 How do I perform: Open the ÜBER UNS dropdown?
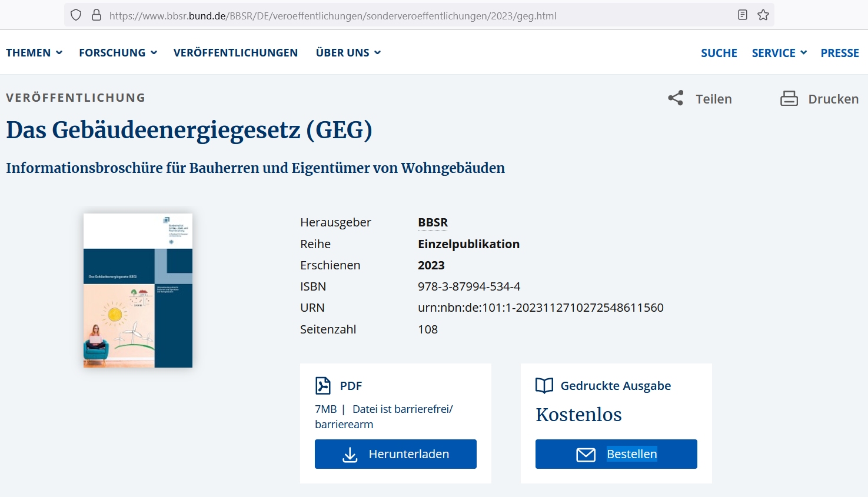[348, 53]
